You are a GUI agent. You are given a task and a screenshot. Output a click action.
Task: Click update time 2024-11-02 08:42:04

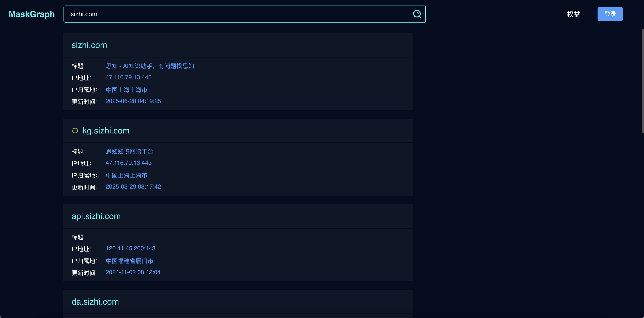click(133, 272)
